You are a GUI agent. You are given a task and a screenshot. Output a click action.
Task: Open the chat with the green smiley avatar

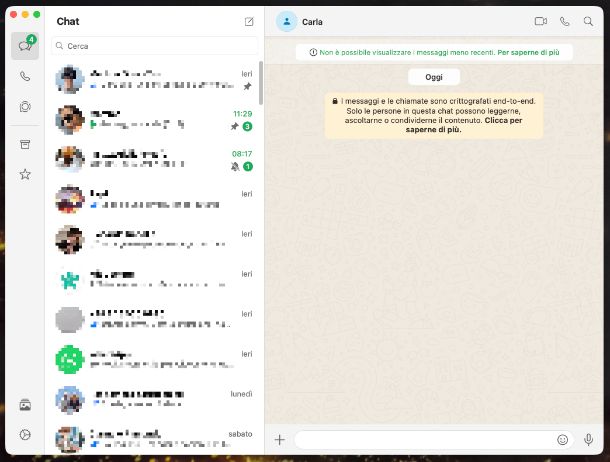155,359
